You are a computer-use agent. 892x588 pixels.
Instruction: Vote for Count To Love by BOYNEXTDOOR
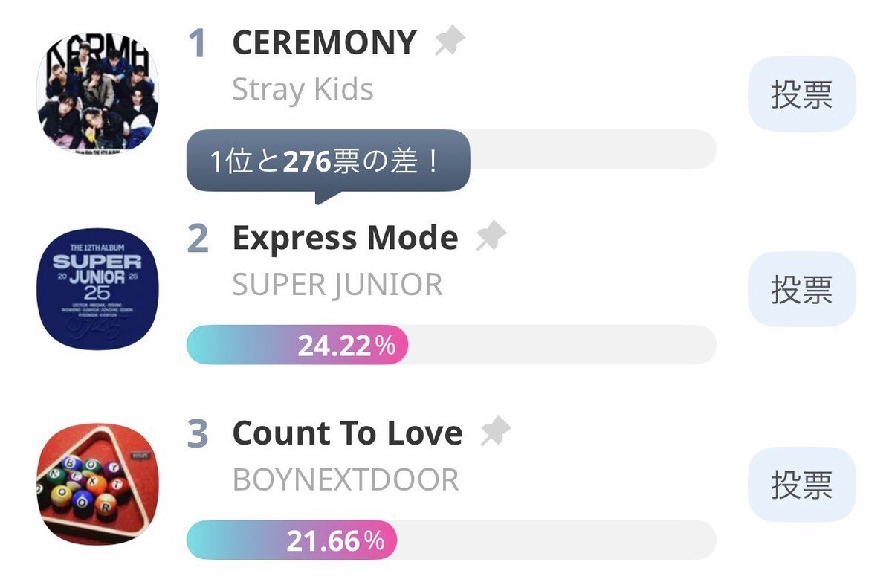coord(801,485)
